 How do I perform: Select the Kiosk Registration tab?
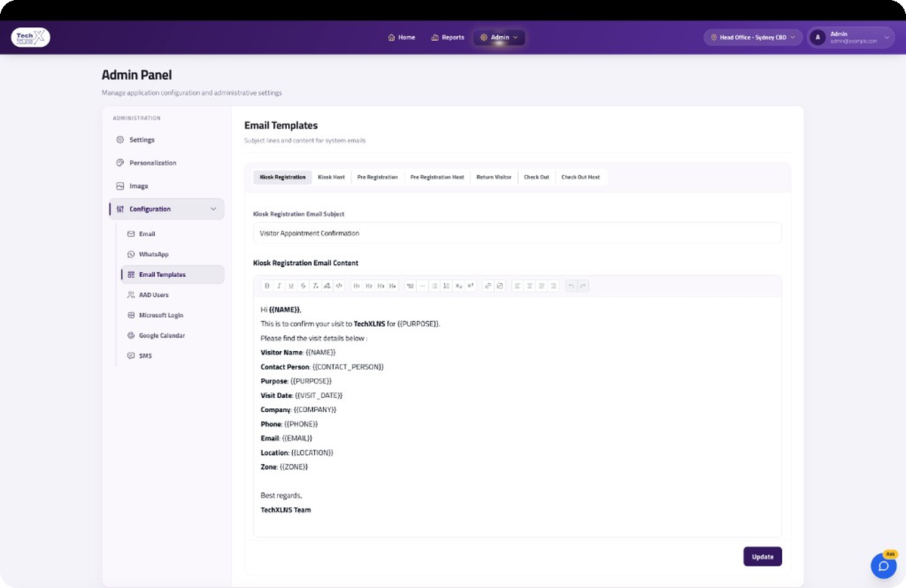[x=282, y=177]
